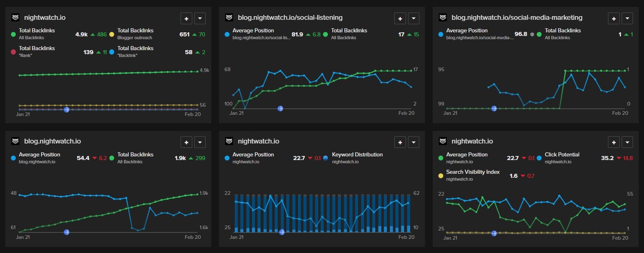Screen dimensions: 644x253
Task: Click the plus button on the social-media-marketing card
Action: pyautogui.click(x=614, y=19)
